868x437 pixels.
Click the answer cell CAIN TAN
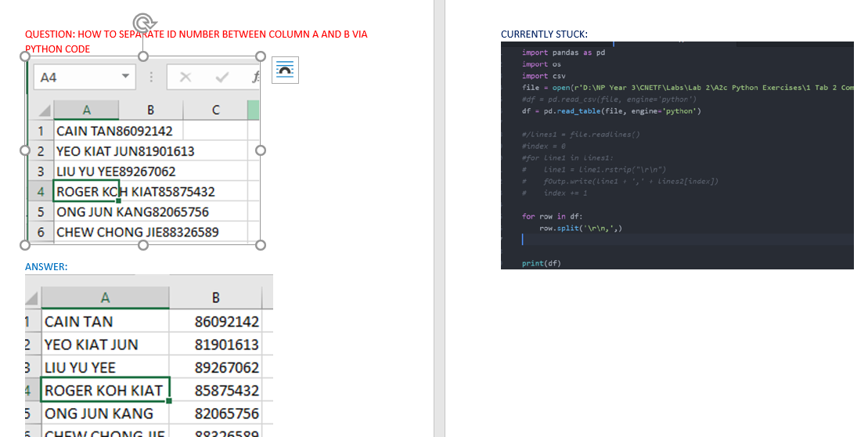point(105,322)
